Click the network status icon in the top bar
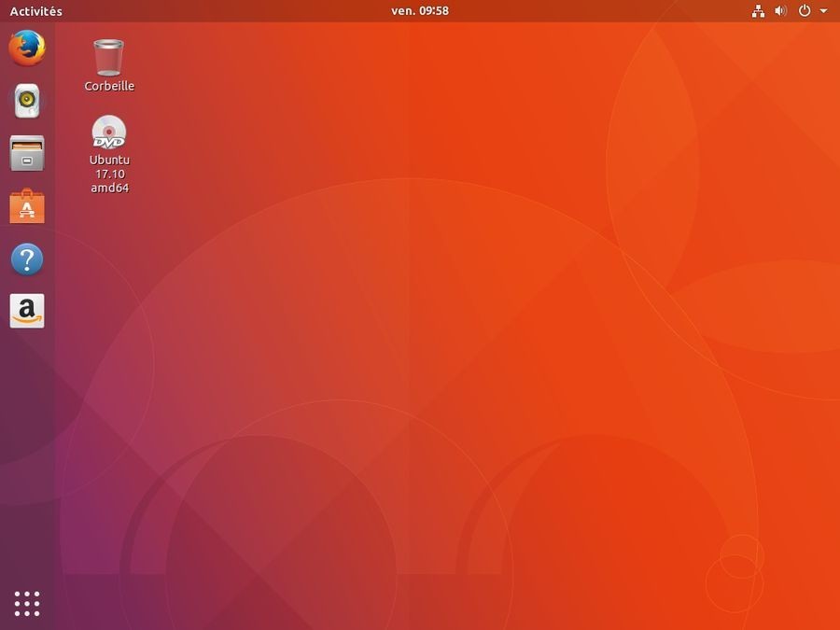Viewport: 840px width, 630px height. pos(758,10)
